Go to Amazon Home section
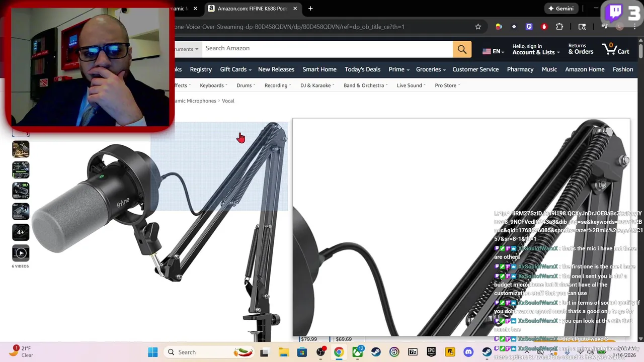The width and height of the screenshot is (644, 362). 585,69
